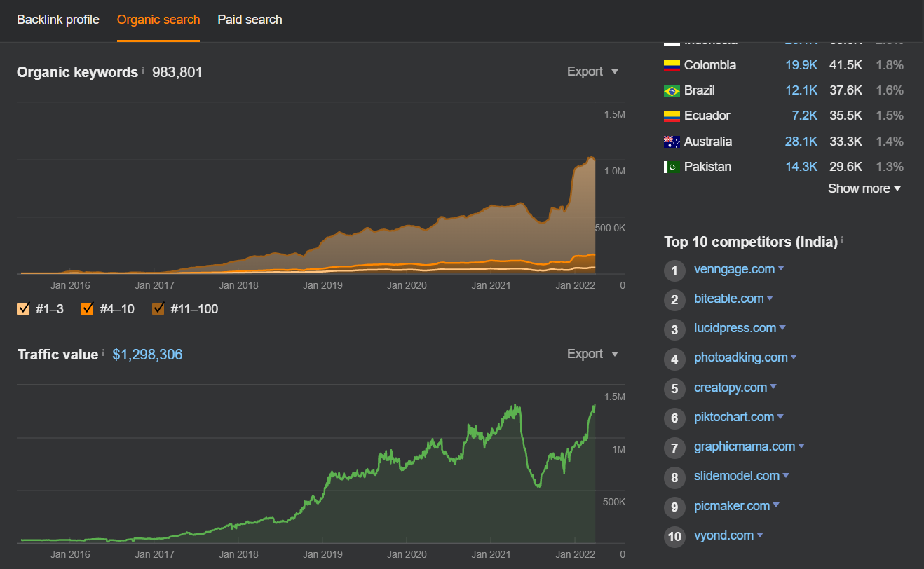Toggle the #1–3 positions checkbox
The height and width of the screenshot is (569, 924).
coord(23,308)
